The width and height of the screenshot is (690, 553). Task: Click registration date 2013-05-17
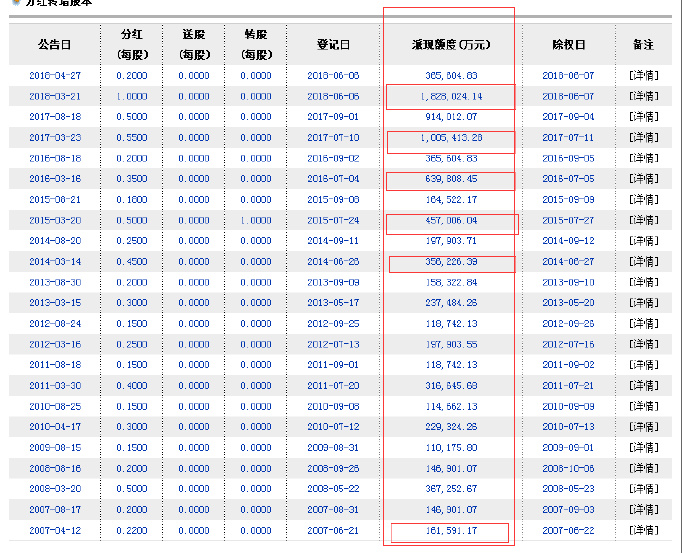click(333, 303)
